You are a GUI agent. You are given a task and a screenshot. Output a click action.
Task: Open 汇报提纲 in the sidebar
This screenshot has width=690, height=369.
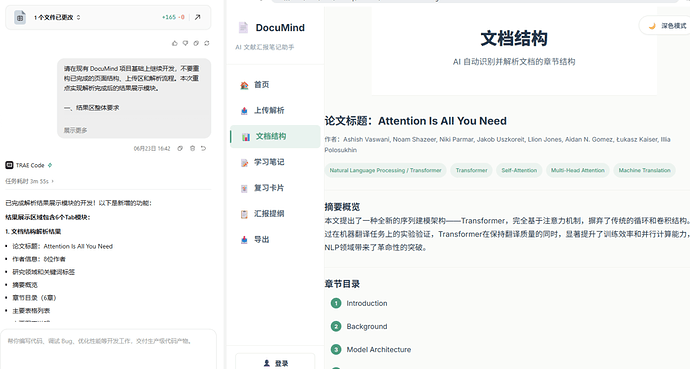(275, 214)
